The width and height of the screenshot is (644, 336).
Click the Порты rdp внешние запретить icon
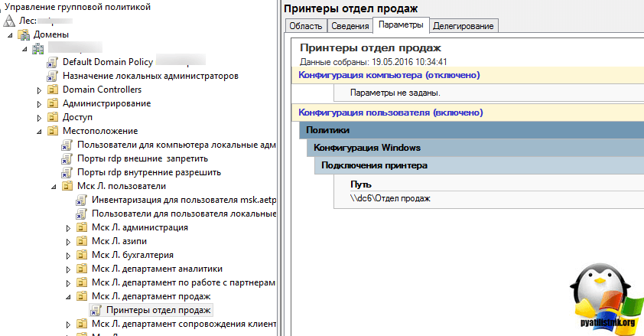pyautogui.click(x=67, y=158)
